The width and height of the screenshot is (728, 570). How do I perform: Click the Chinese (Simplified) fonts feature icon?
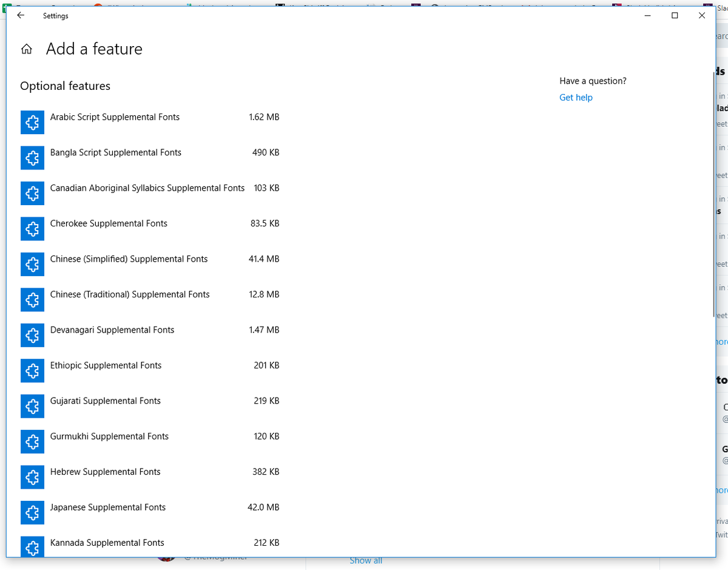click(x=32, y=265)
